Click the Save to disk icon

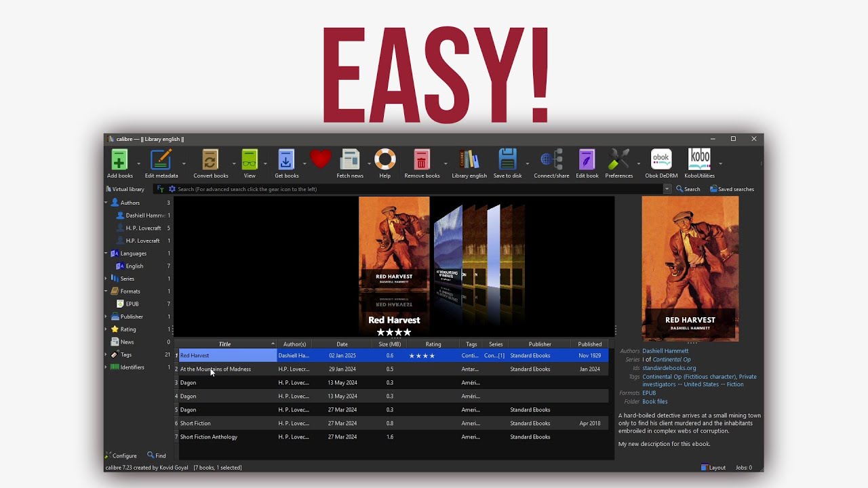[507, 160]
